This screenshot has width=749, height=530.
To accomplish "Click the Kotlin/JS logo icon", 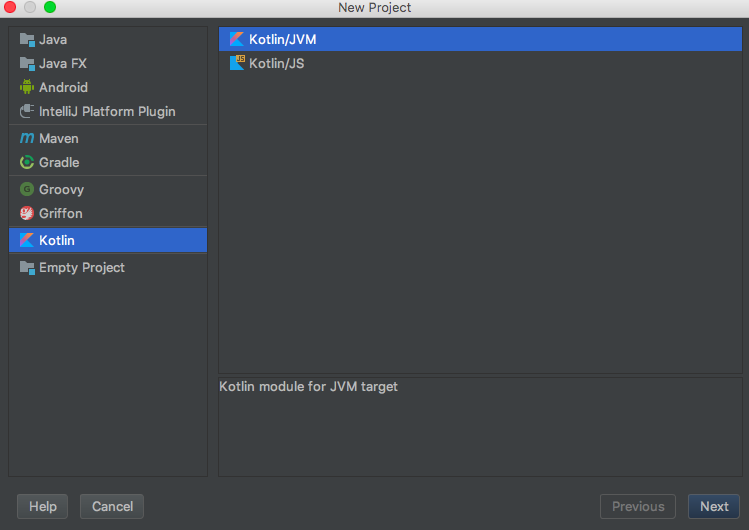I will pos(237,63).
